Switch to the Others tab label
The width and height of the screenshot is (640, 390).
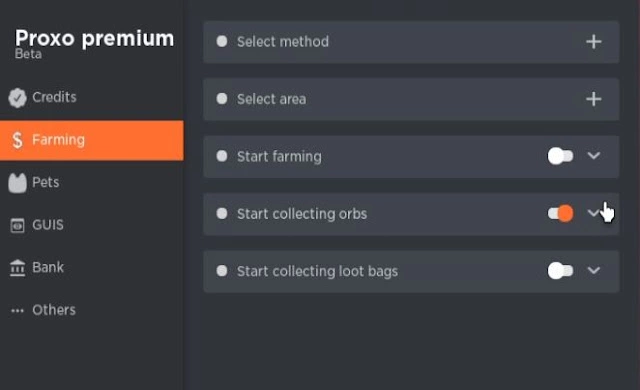pyautogui.click(x=54, y=310)
